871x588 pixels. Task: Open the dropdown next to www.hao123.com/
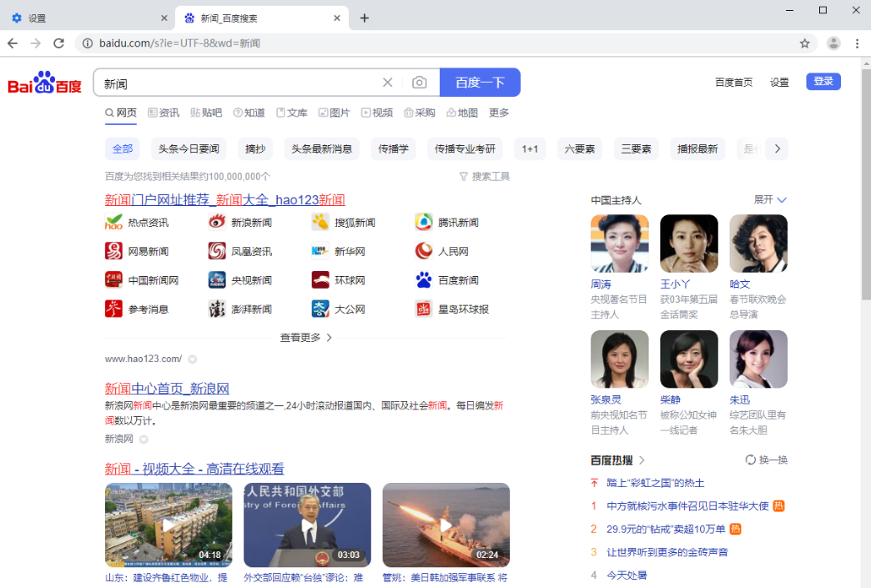click(192, 359)
